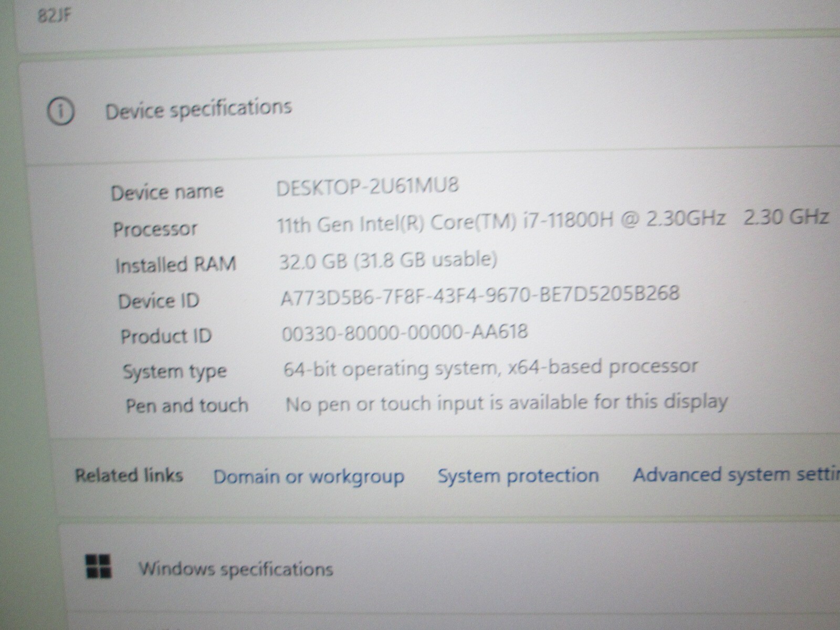Open the System protection link

click(x=518, y=476)
